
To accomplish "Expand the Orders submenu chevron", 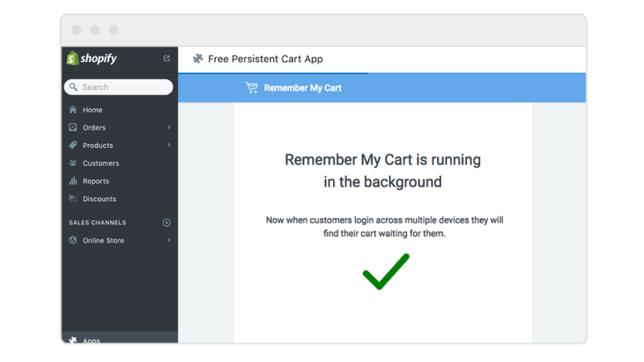I will (x=169, y=127).
